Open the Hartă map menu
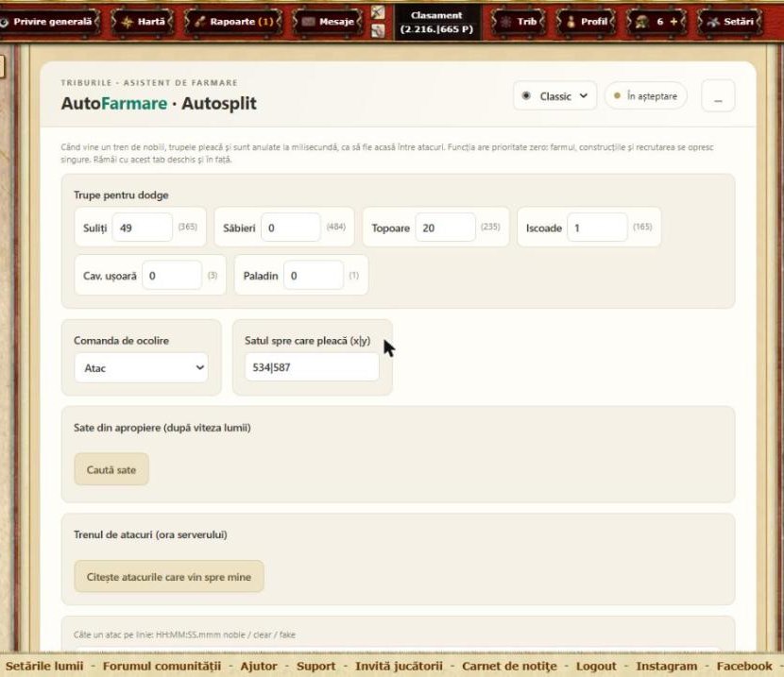This screenshot has height=677, width=784. (143, 22)
